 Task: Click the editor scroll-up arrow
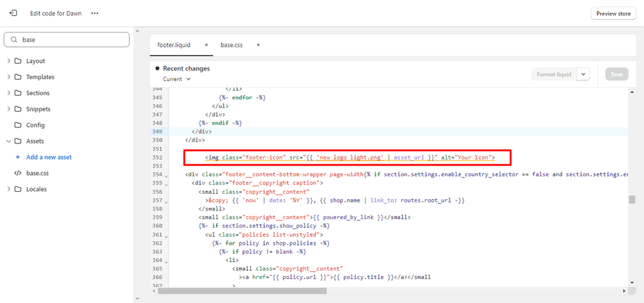(632, 93)
